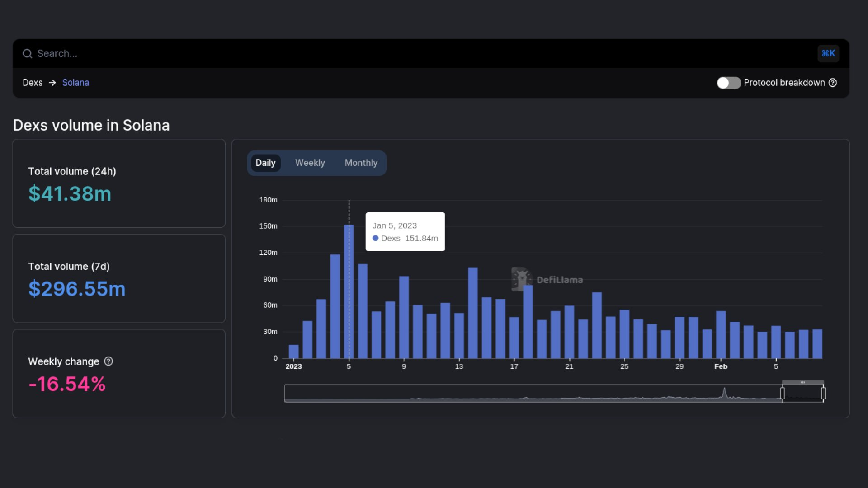Switch to the Monthly tab

(361, 163)
